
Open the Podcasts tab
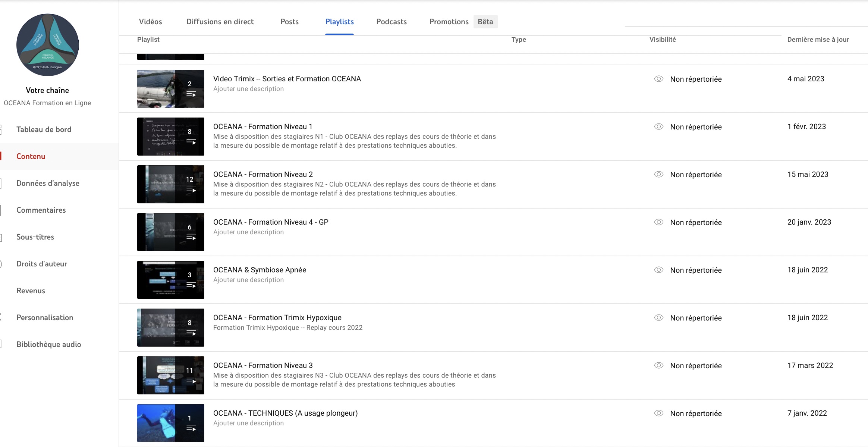[391, 22]
